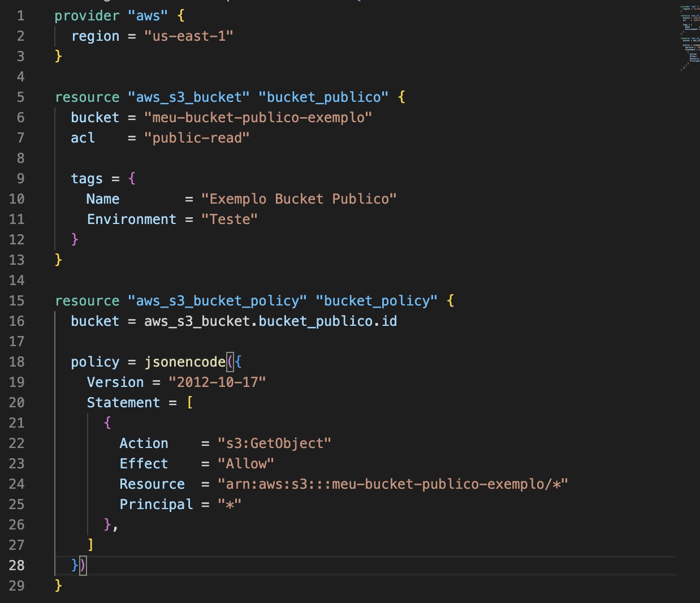Click the 'Action' key
Screen dimensions: 700x603
144,444
